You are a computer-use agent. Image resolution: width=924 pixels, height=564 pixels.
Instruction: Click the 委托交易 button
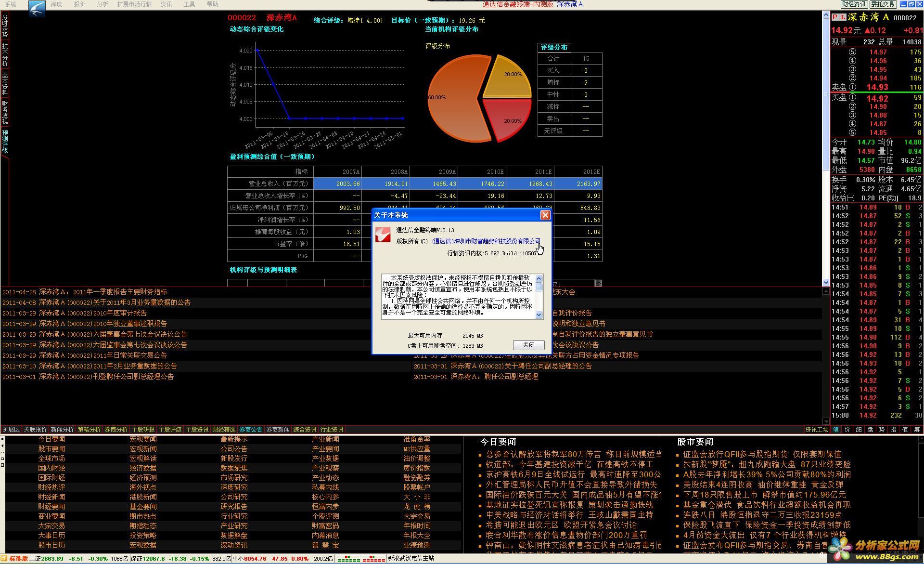[x=883, y=4]
